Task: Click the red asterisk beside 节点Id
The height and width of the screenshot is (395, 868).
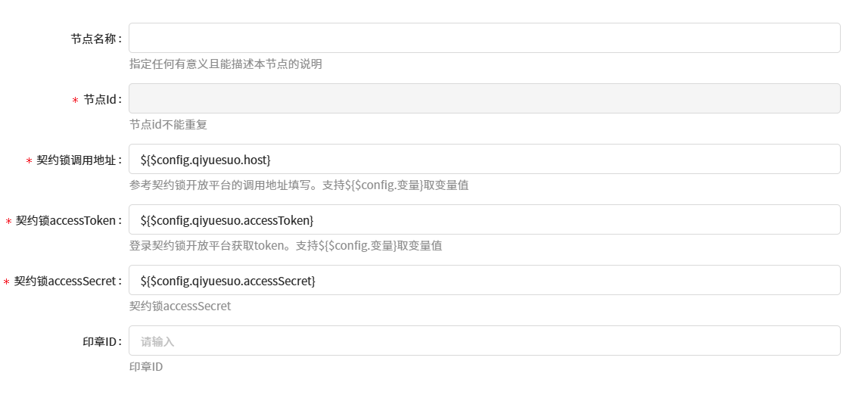Action: click(x=75, y=101)
